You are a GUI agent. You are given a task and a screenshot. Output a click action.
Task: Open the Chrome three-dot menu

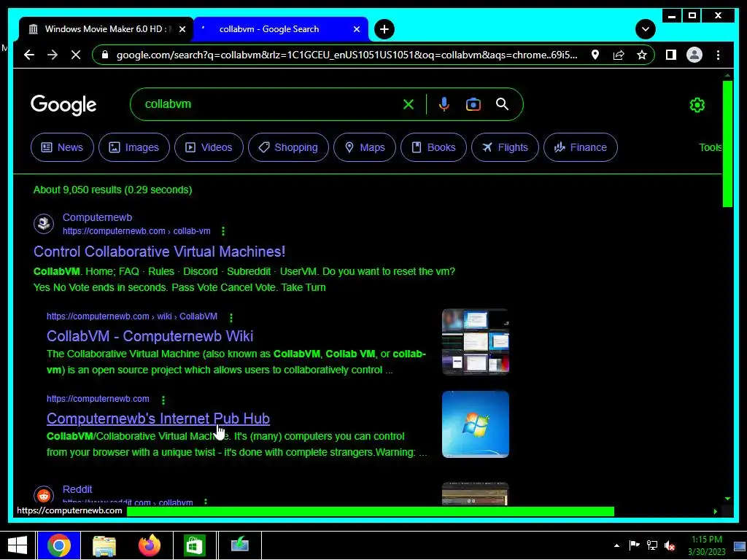coord(718,55)
